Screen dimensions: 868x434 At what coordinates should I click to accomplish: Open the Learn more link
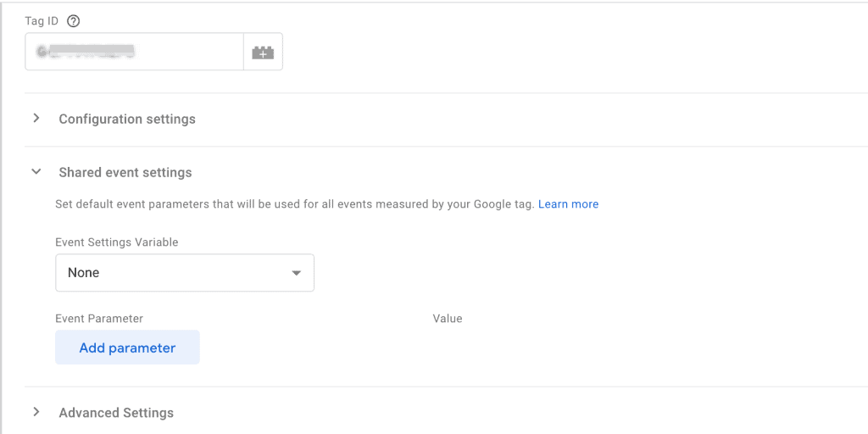coord(568,204)
